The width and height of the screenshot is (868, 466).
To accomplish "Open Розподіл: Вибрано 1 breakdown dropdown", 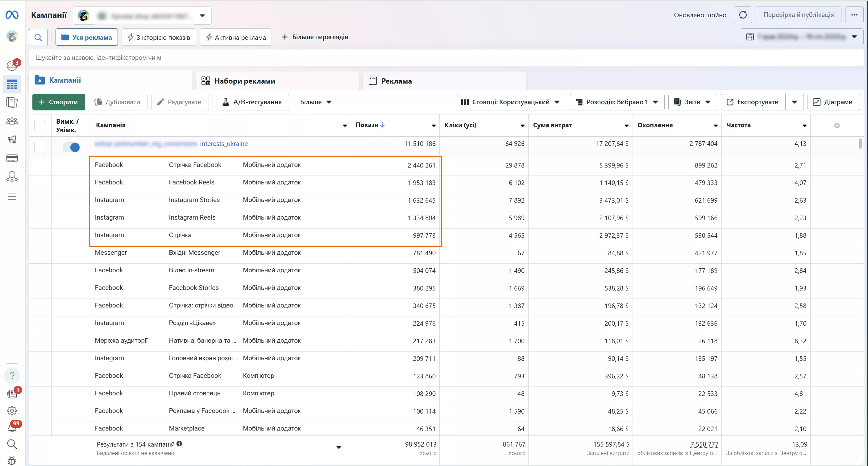I will (617, 102).
